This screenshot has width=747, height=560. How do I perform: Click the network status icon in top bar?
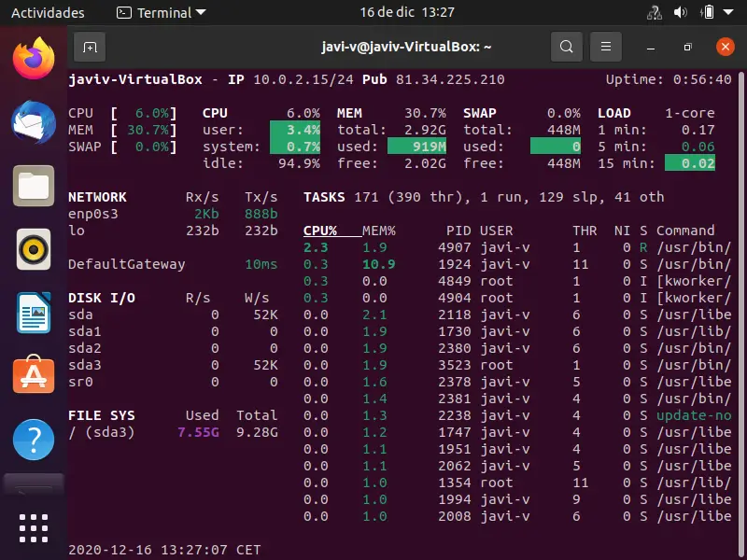654,13
